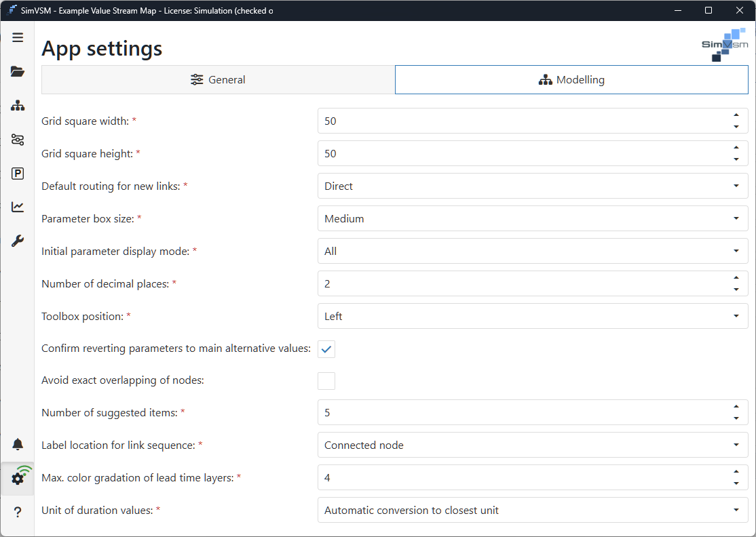Open Unit of duration values dropdown
The height and width of the screenshot is (537, 756).
click(x=533, y=510)
